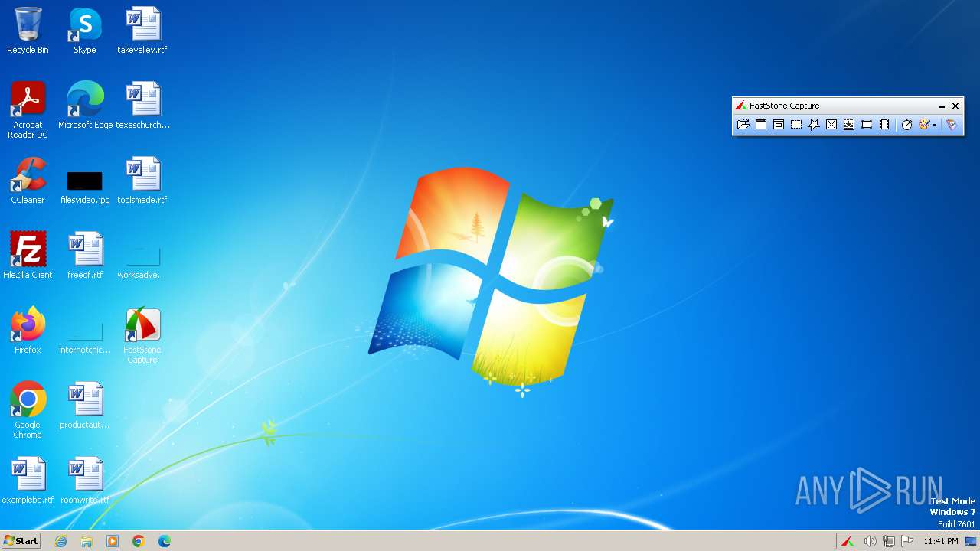Open the Start menu

pyautogui.click(x=21, y=541)
